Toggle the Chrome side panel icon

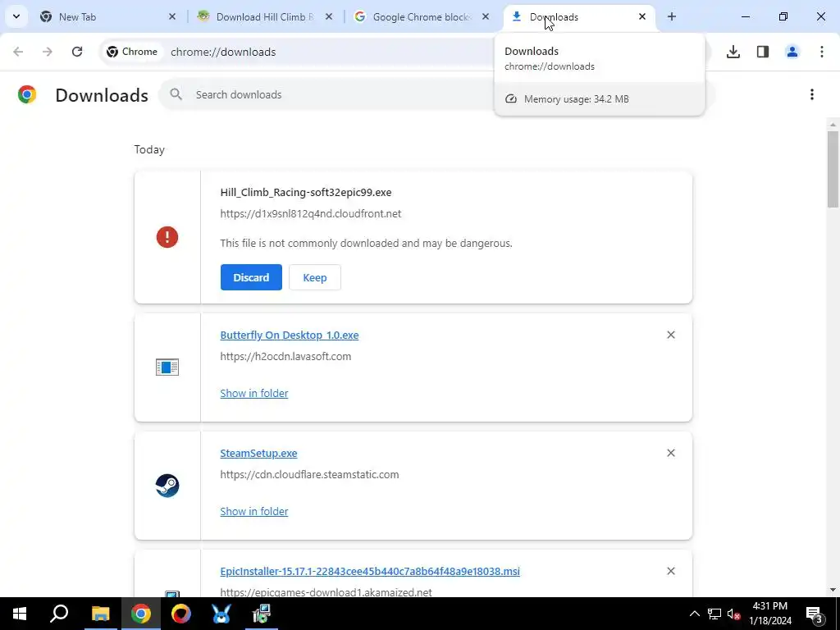[763, 52]
